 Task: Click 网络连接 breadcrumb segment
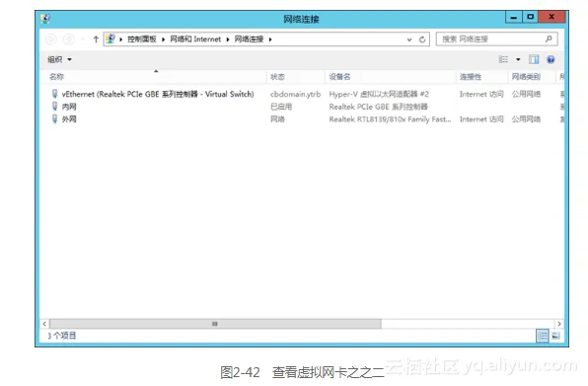[249, 39]
